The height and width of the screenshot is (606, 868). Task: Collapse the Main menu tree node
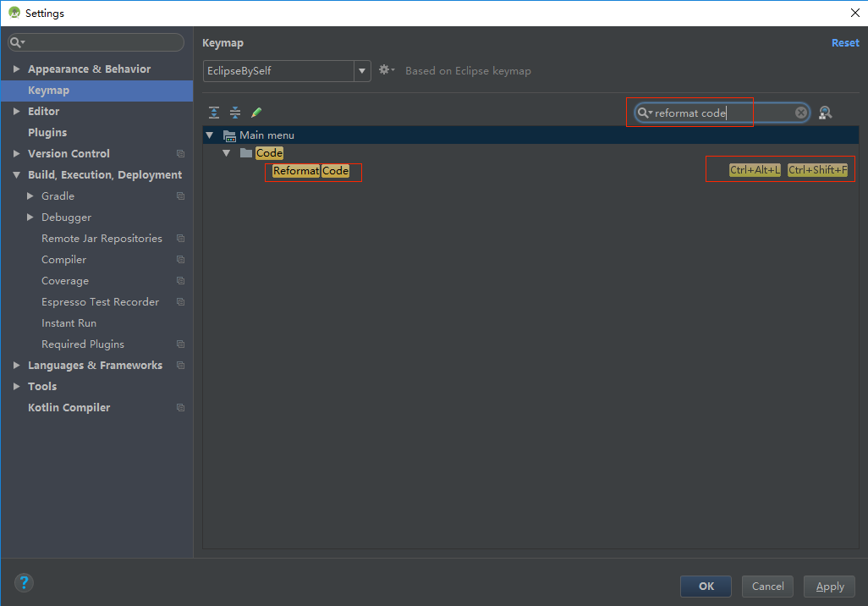click(x=209, y=135)
